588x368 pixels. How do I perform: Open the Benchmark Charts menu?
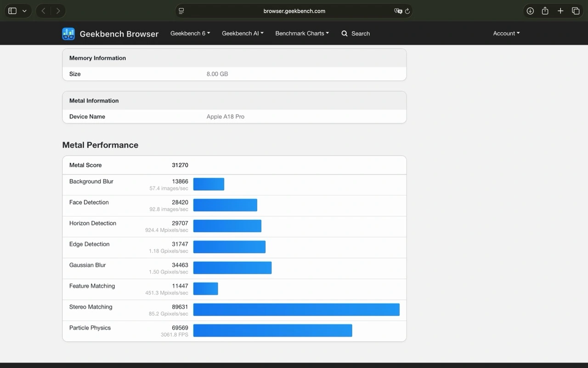[x=302, y=34]
